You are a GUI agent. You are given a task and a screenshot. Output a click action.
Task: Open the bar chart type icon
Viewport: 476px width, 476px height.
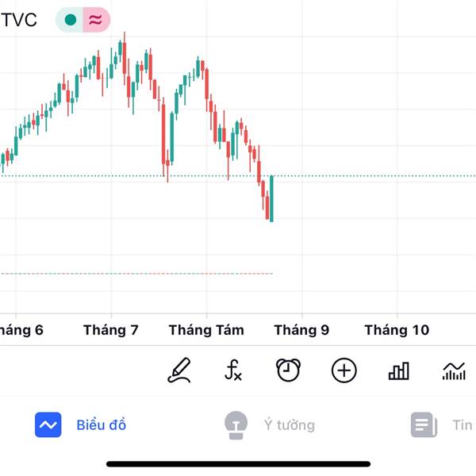point(399,370)
